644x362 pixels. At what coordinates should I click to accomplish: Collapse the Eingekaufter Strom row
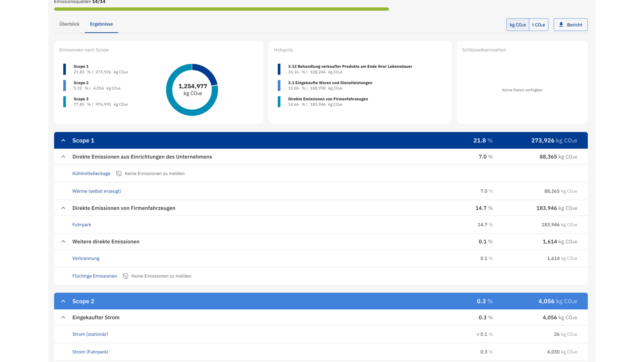63,317
